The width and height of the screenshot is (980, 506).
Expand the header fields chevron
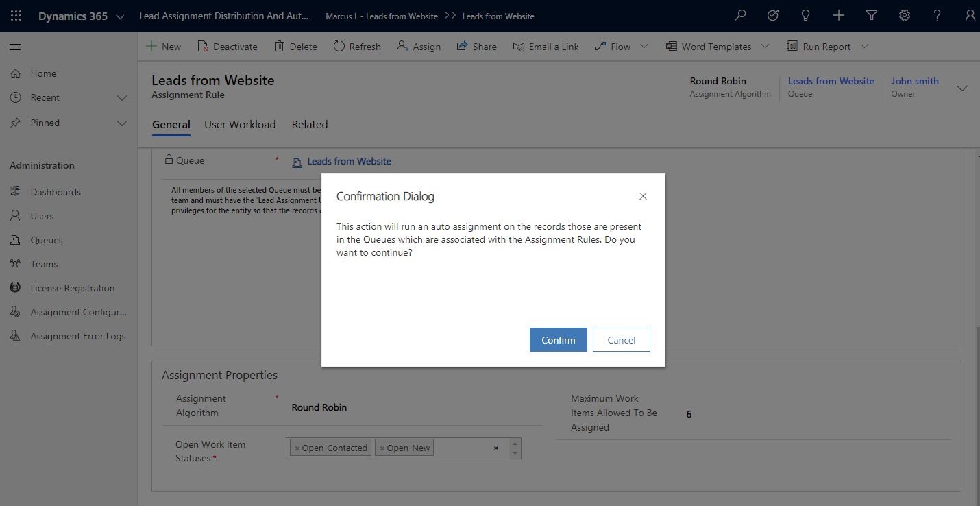[x=962, y=88]
